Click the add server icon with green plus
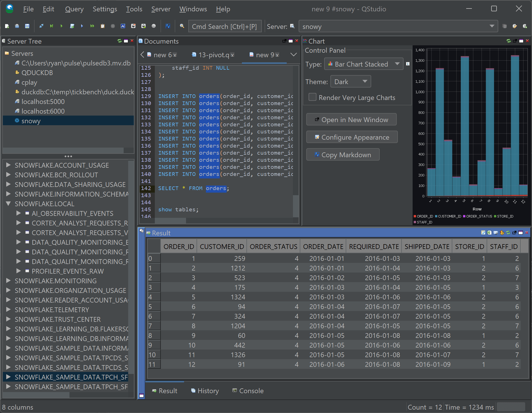Viewport: 532px width, 413px height. pyautogui.click(x=525, y=26)
